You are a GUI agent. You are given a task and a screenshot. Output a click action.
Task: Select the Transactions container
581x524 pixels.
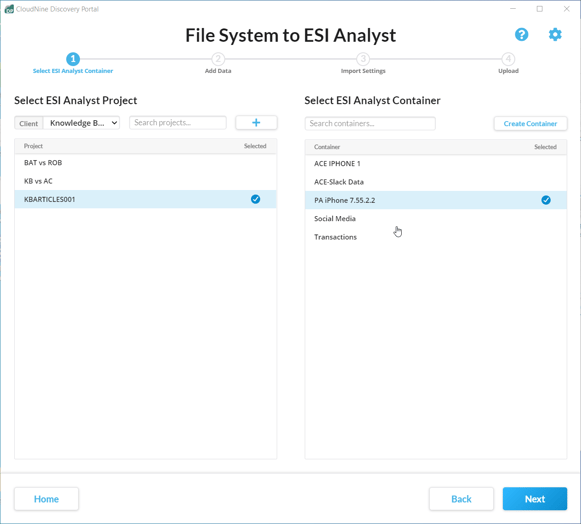click(x=436, y=237)
